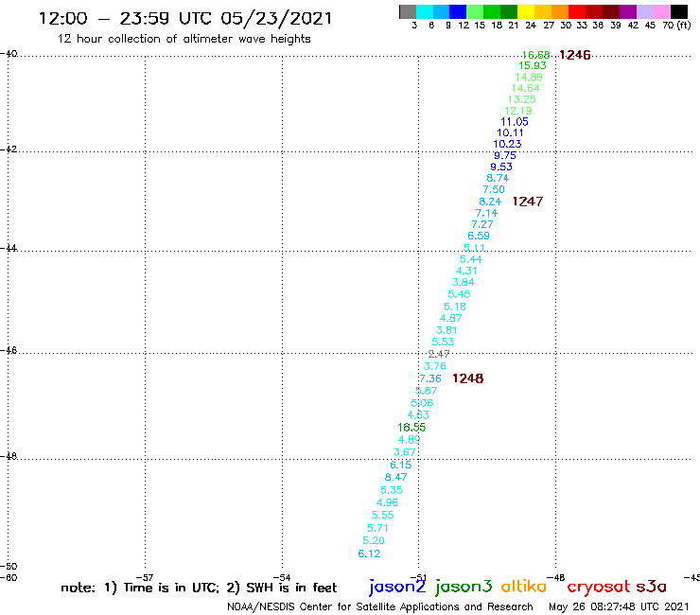Click the note about UTC and feet
This screenshot has height=615, width=700.
(199, 588)
